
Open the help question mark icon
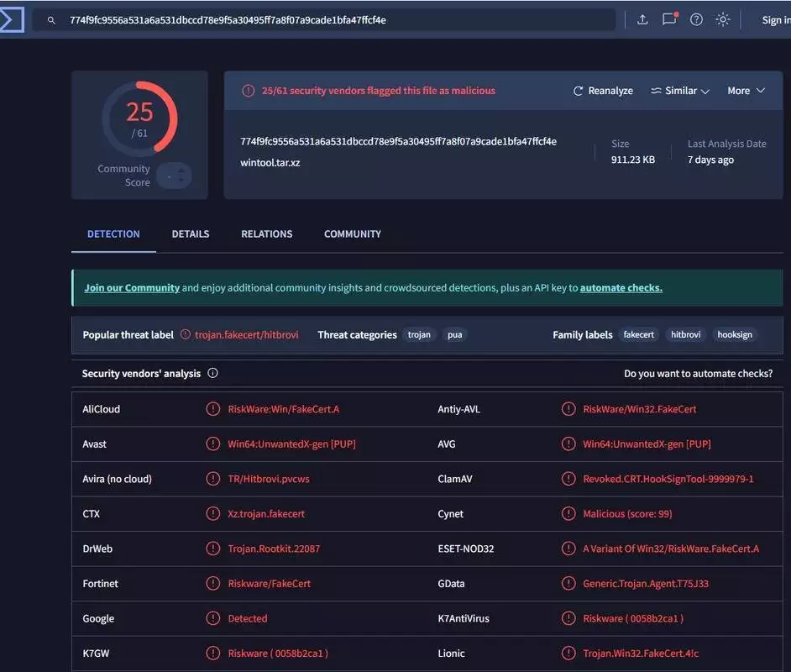(x=696, y=19)
